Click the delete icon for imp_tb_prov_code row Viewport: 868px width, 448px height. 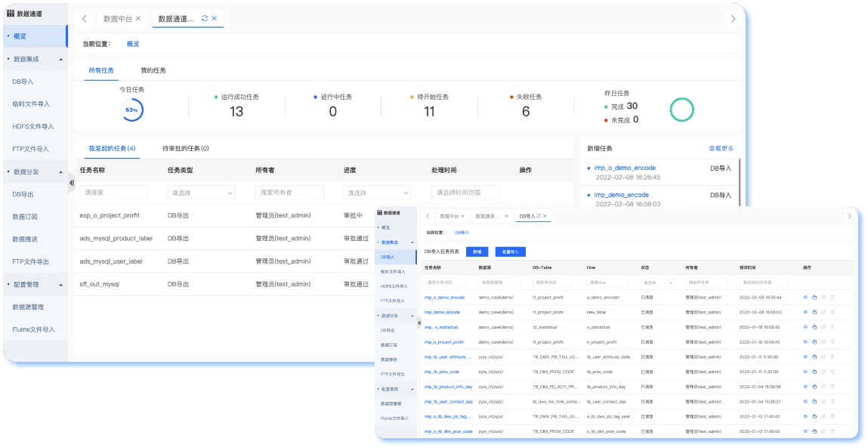(x=832, y=372)
